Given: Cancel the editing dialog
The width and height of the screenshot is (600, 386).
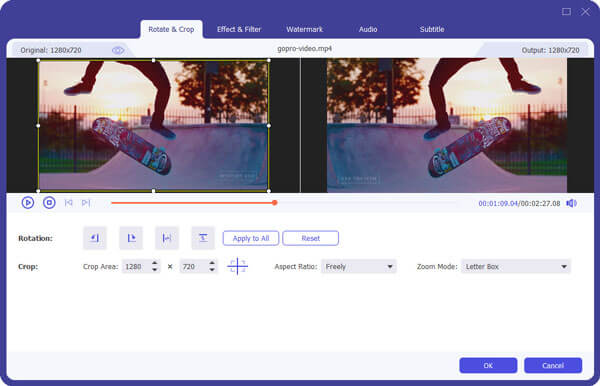Looking at the screenshot, I should [553, 365].
